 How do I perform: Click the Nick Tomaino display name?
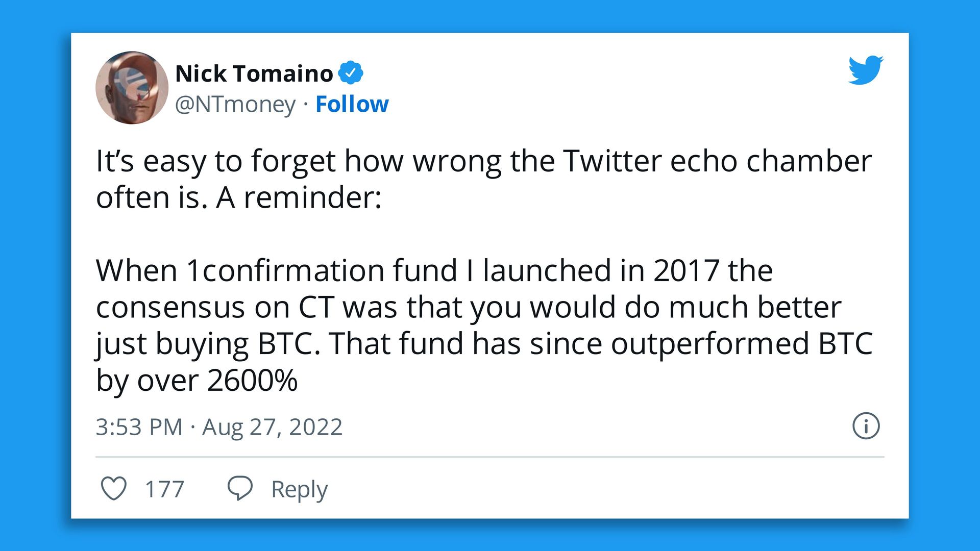point(254,73)
